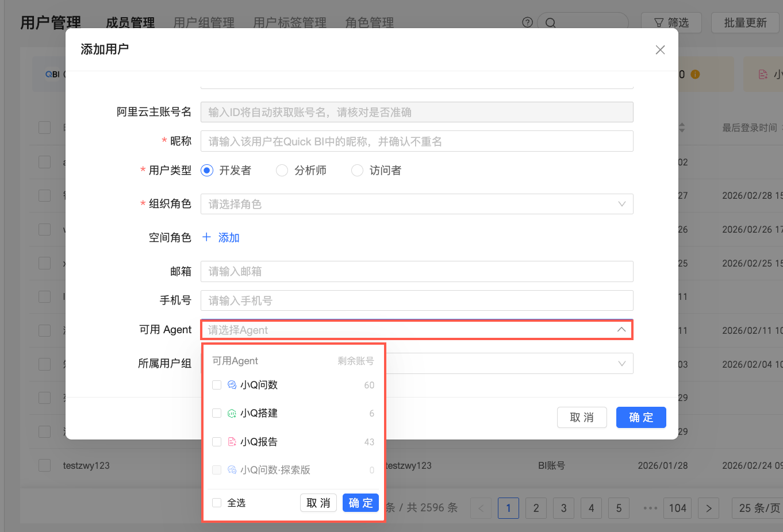Image resolution: width=783 pixels, height=532 pixels.
Task: Focus the 手机号 phone input field
Action: pyautogui.click(x=417, y=300)
